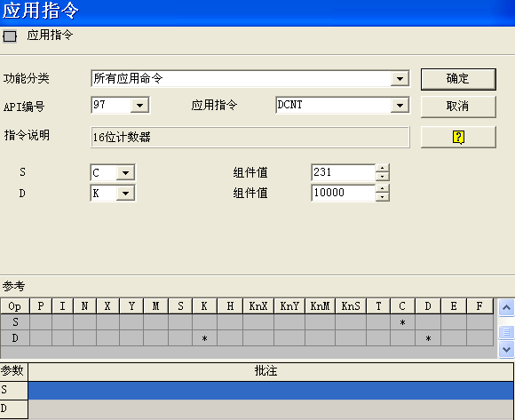Click the gray application instruction icon at top
This screenshot has height=420, width=515.
coord(10,36)
